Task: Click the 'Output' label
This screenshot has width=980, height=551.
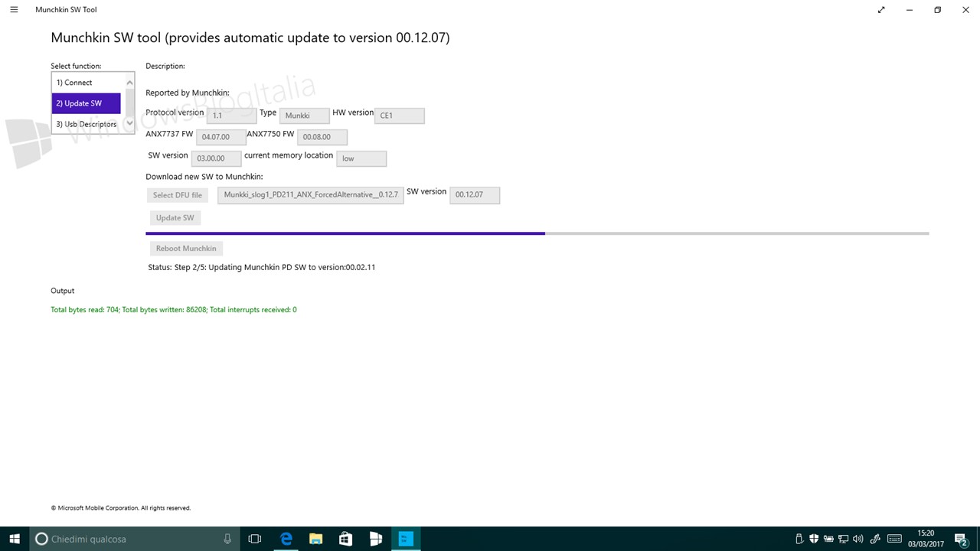Action: pyautogui.click(x=63, y=291)
